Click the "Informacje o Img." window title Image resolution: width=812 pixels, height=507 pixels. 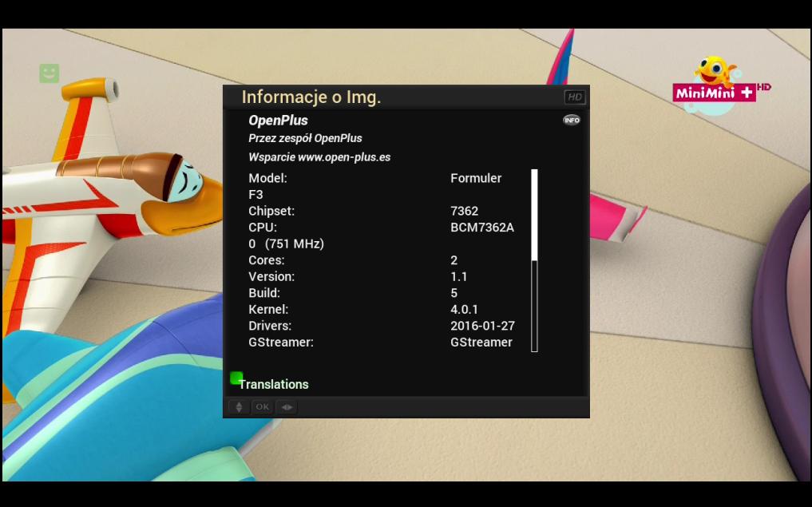tap(311, 97)
